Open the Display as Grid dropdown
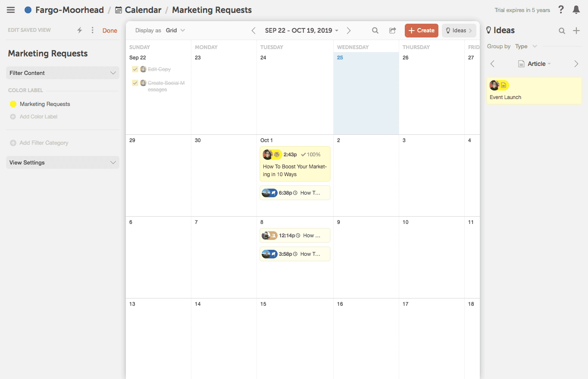 click(175, 31)
